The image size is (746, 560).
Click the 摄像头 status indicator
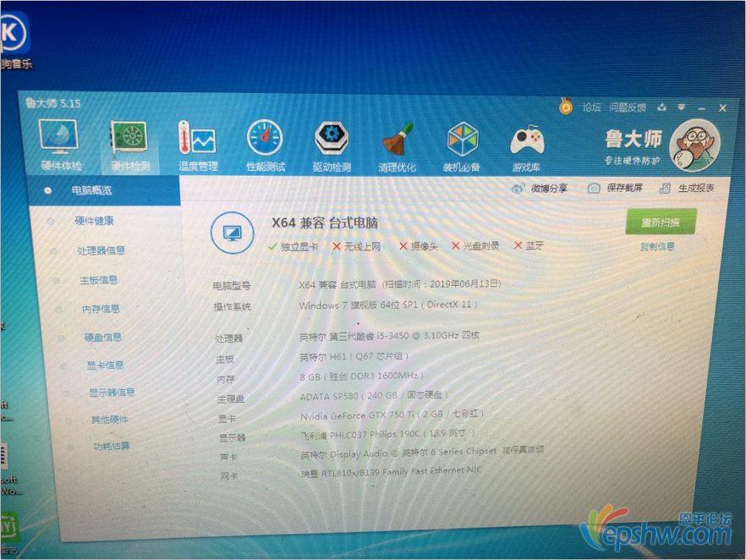(418, 246)
